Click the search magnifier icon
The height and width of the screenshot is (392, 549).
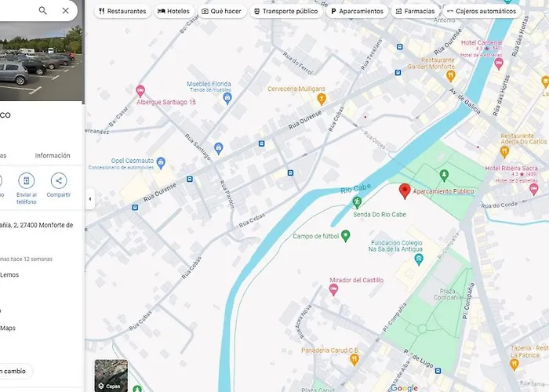[x=43, y=11]
